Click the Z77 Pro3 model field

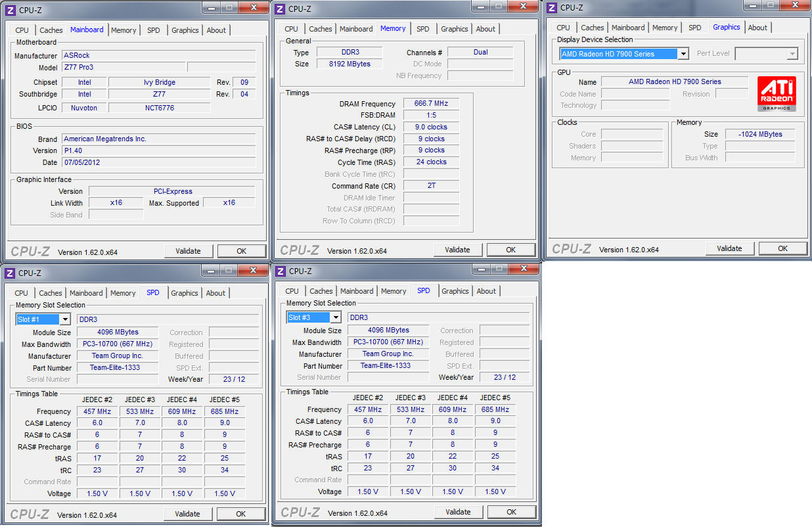click(x=124, y=68)
